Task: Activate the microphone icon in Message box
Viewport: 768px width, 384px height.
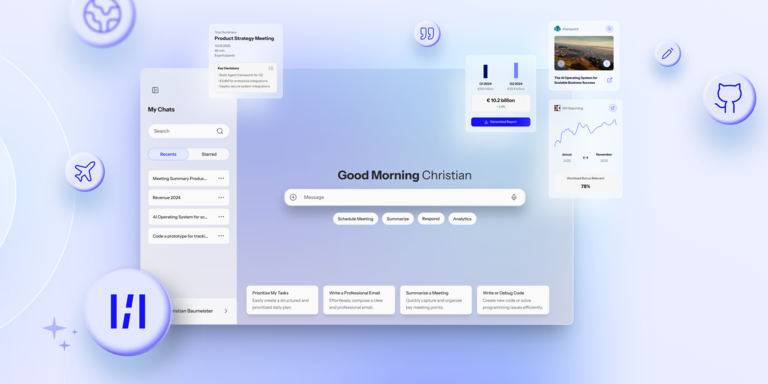Action: 514,197
